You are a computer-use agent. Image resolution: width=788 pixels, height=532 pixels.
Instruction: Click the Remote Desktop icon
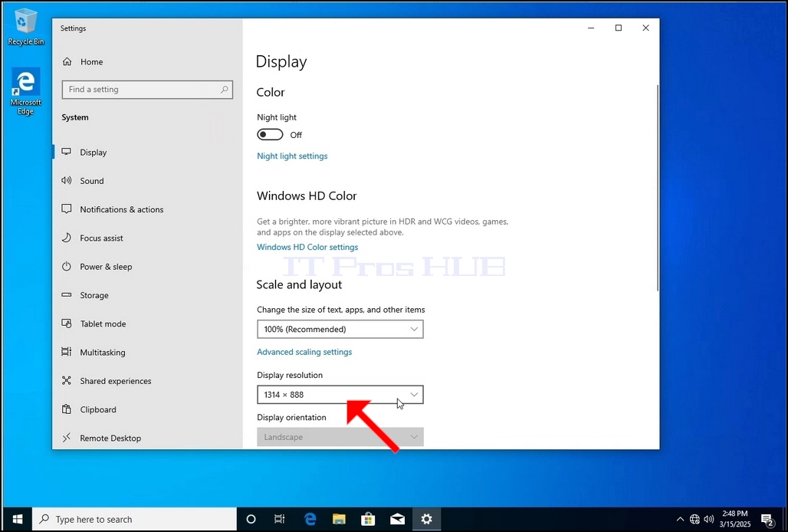tap(67, 438)
